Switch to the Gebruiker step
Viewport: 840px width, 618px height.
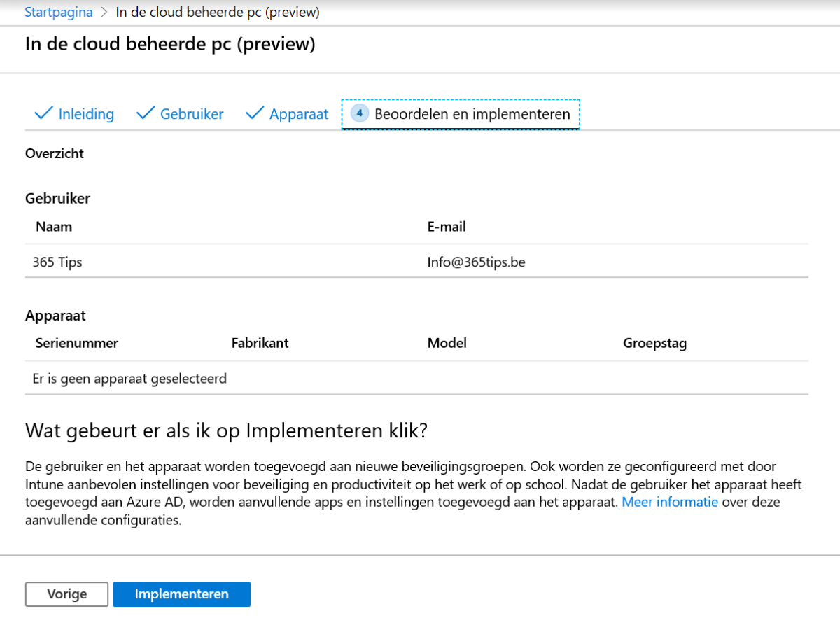coord(191,113)
